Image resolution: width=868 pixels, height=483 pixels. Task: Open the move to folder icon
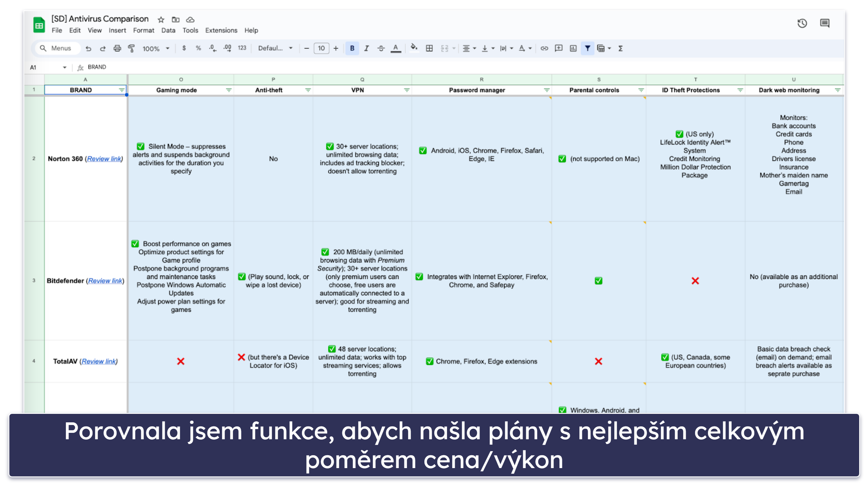click(175, 20)
